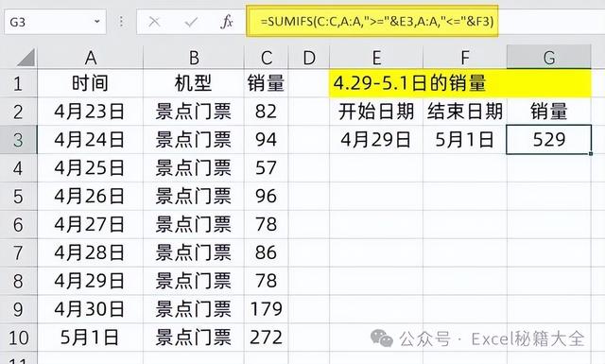Click sales value 86
The height and width of the screenshot is (364, 605).
[x=267, y=252]
